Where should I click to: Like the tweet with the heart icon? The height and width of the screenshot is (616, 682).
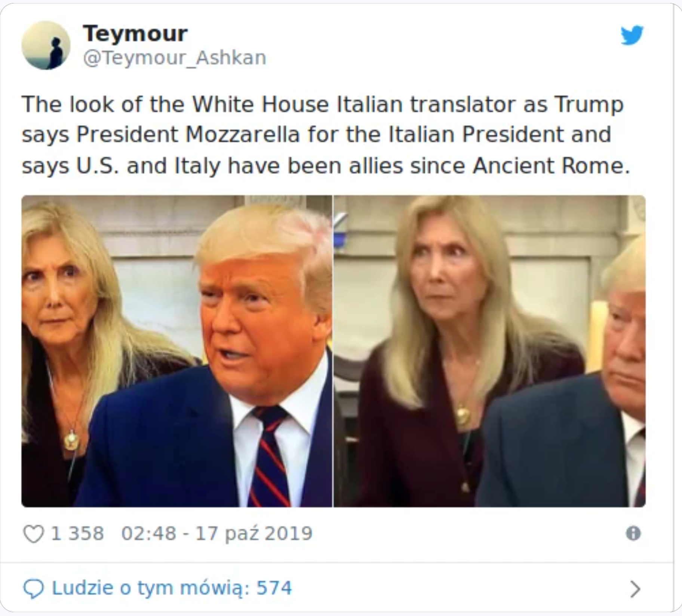tap(34, 533)
